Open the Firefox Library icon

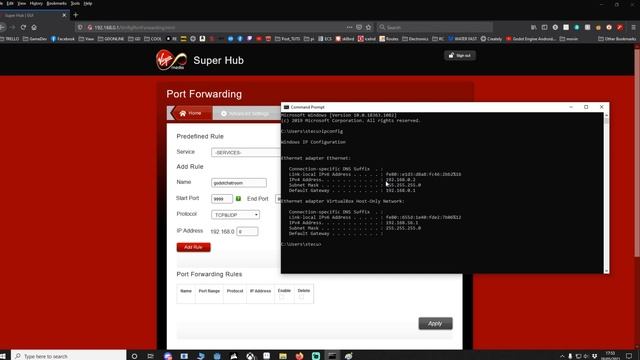click(x=534, y=27)
